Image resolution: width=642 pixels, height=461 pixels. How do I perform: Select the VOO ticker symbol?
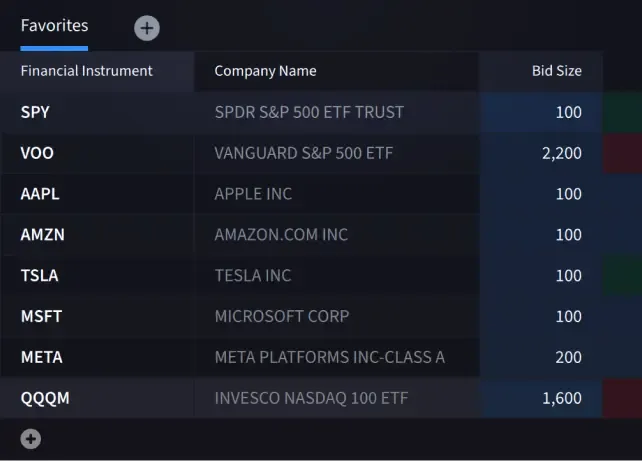pos(37,153)
